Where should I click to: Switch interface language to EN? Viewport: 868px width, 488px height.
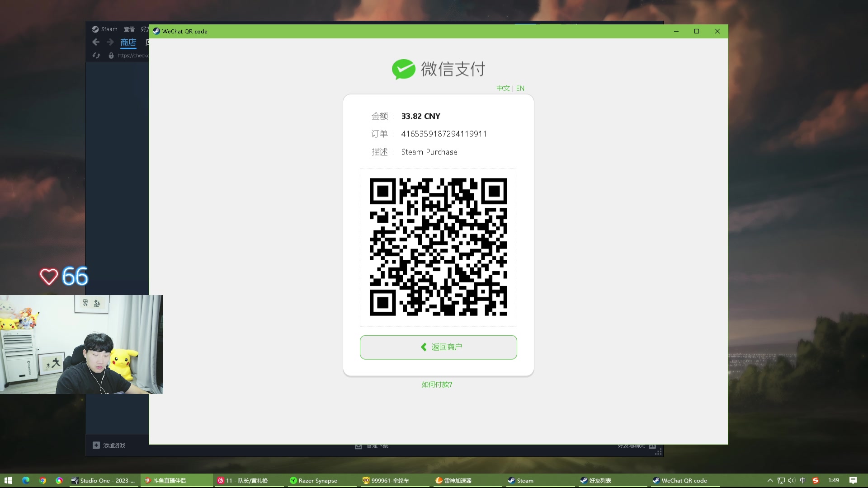point(520,88)
